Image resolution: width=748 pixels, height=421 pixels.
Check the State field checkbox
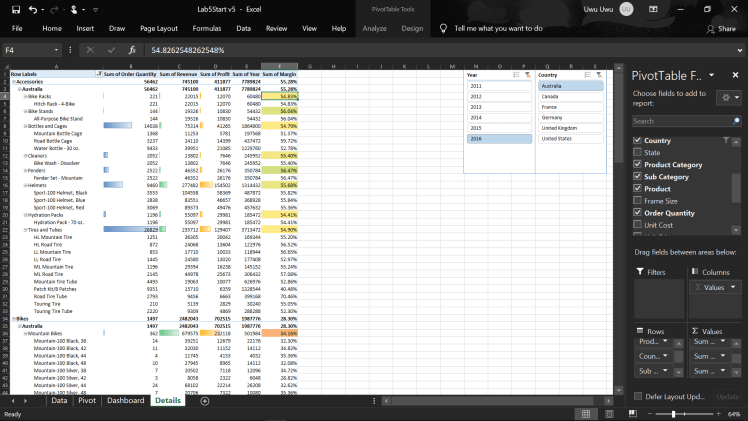pos(638,152)
